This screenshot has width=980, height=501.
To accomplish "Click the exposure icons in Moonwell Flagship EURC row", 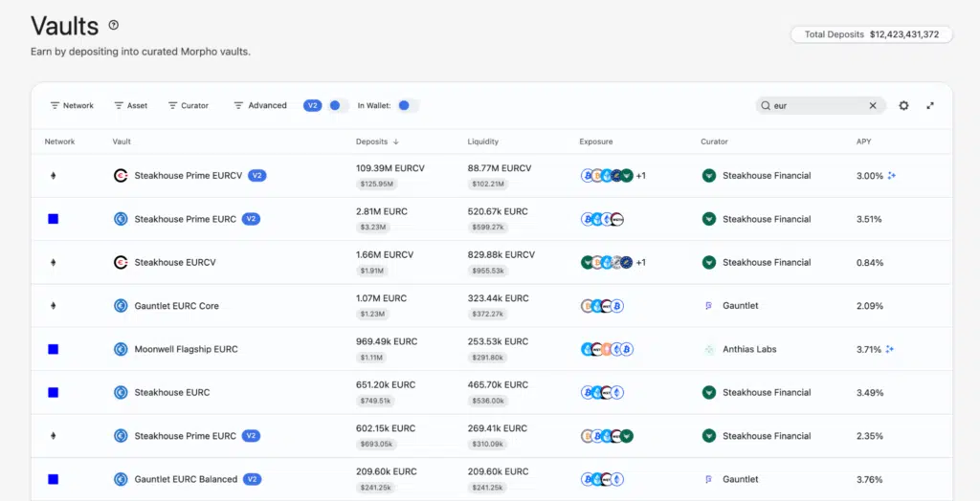I will (607, 349).
